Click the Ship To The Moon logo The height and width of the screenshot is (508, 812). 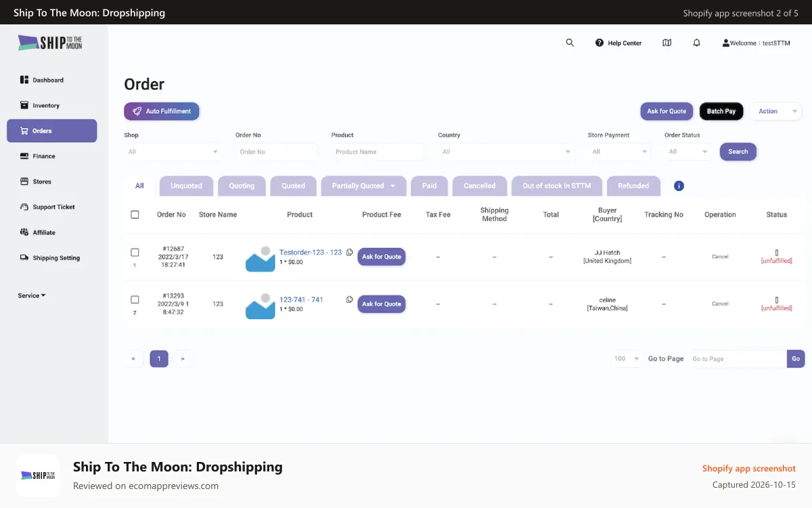[50, 43]
